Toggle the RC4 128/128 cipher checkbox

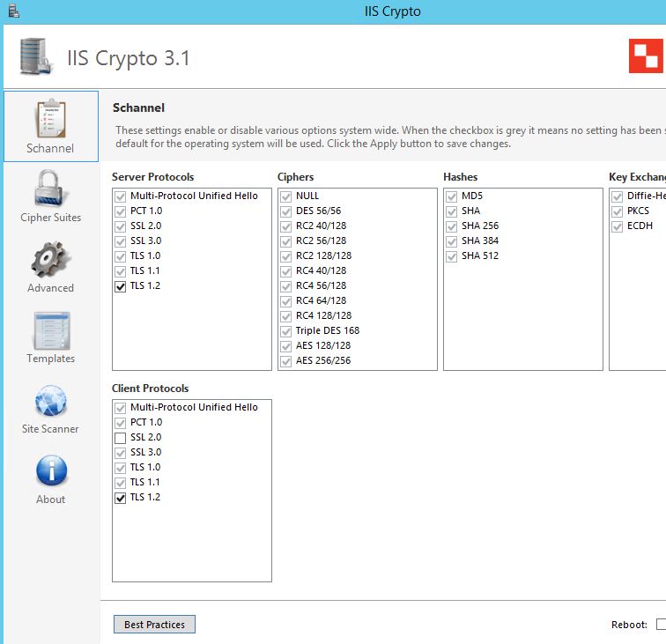(285, 316)
